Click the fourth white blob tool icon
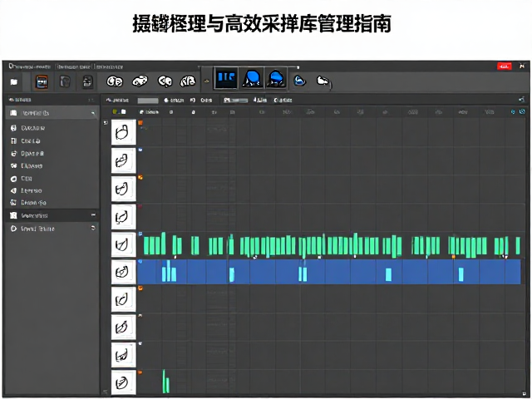The image size is (532, 399). [x=188, y=81]
